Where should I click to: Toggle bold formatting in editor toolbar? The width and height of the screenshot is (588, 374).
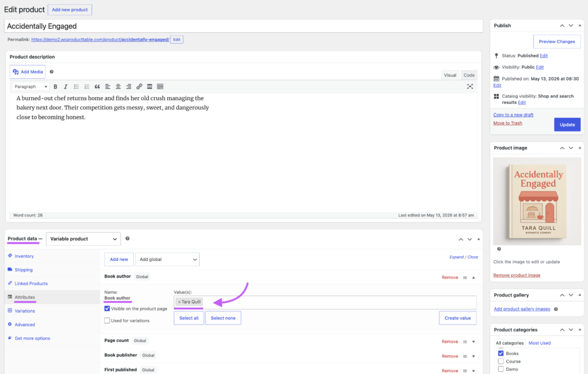coord(56,87)
